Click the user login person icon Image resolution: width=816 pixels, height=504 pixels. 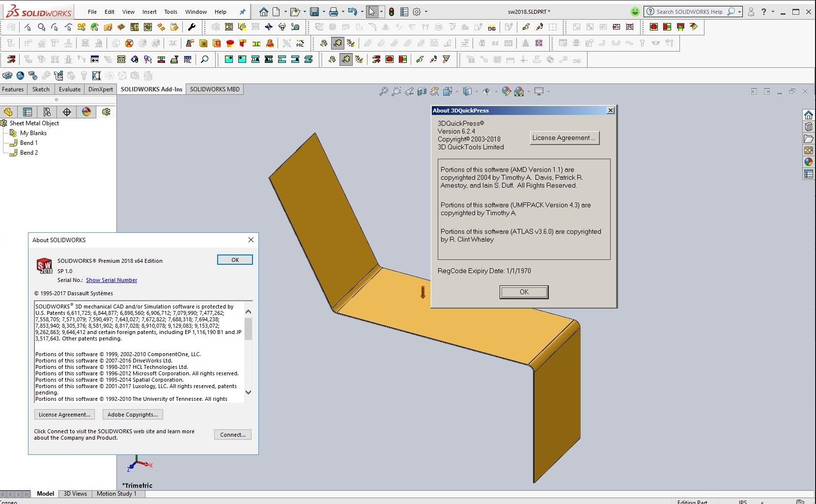751,12
